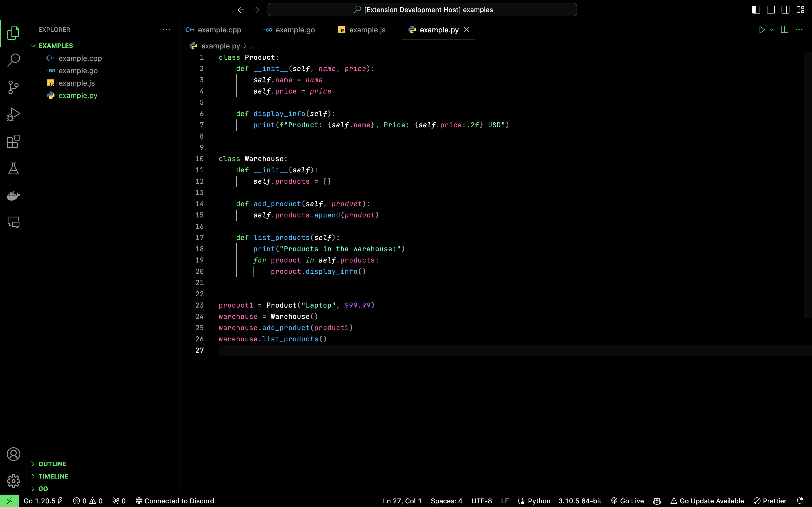Toggle the bottom Panel visibility

tap(771, 10)
